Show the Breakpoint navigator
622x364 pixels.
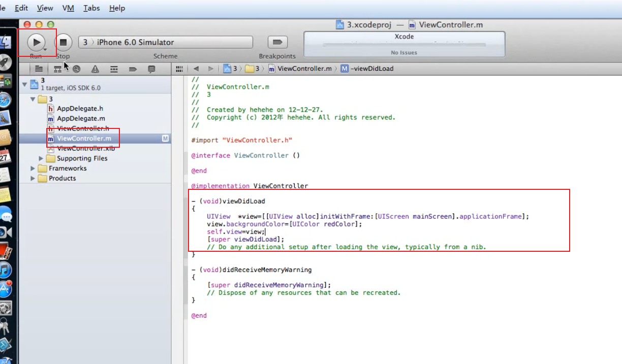(133, 69)
